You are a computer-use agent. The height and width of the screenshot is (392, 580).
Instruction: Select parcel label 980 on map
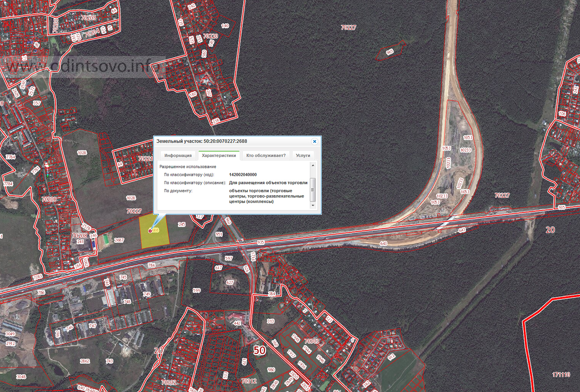[x=271, y=370]
